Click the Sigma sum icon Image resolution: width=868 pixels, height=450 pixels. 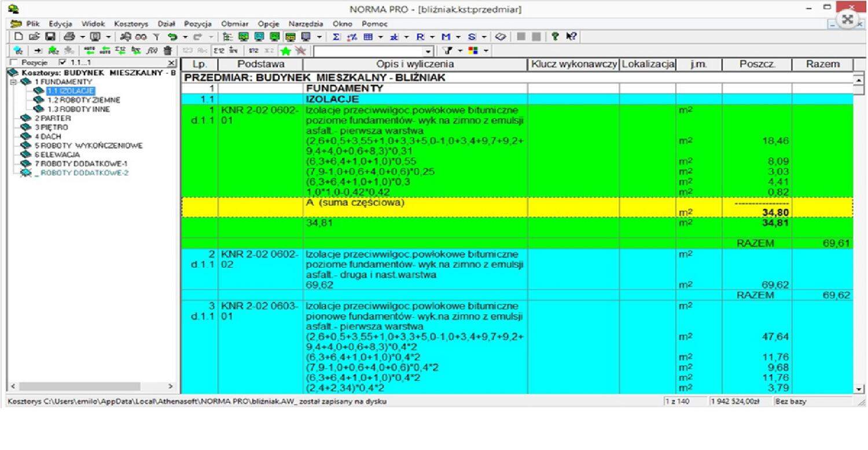[x=336, y=36]
